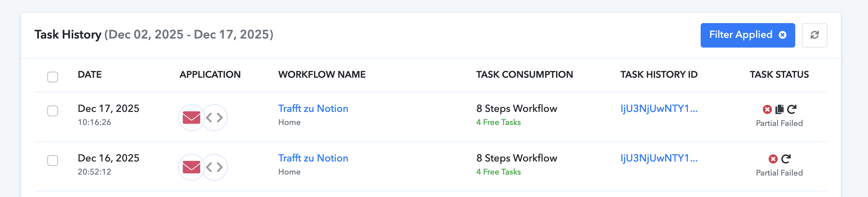The width and height of the screenshot is (868, 197).
Task: Toggle the select-all checkbox in the table header
Action: 53,77
